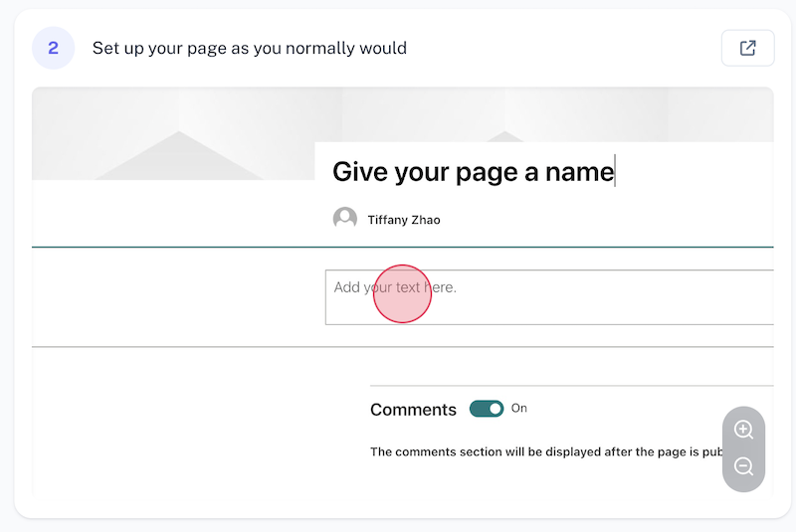Click the step 2 number badge
Image resolution: width=796 pixels, height=532 pixels.
point(53,48)
